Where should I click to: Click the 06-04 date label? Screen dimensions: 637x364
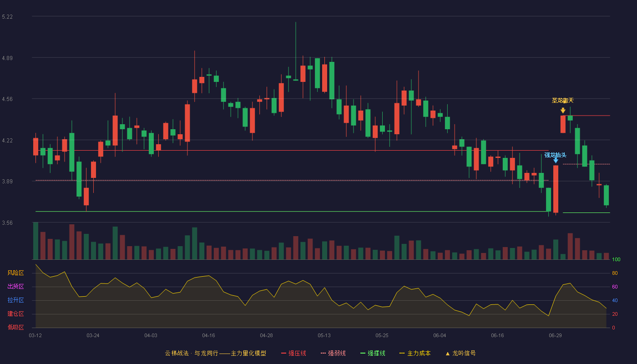tap(440, 335)
